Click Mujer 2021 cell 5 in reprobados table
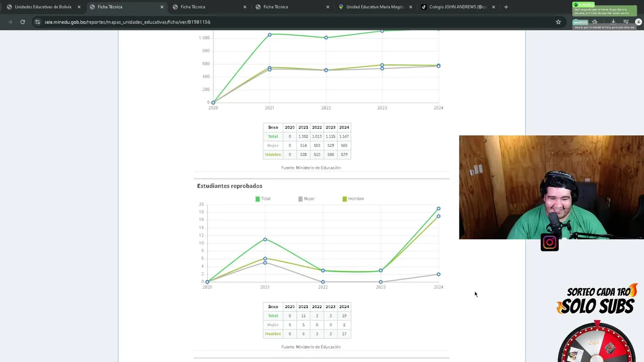The height and width of the screenshot is (362, 644). click(x=303, y=325)
